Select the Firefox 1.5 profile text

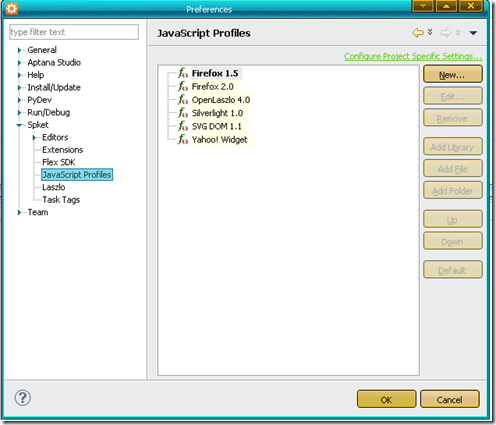[x=215, y=73]
